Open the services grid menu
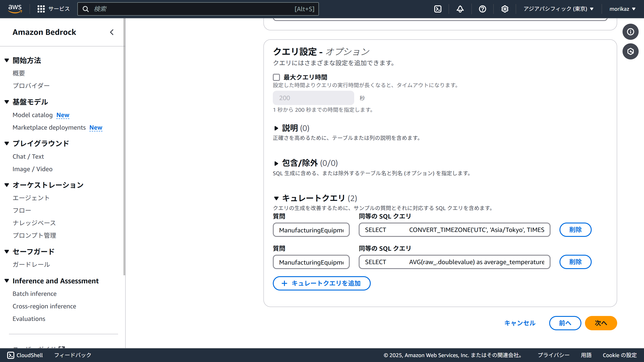Screen dimensions: 644x362 pos(41,9)
